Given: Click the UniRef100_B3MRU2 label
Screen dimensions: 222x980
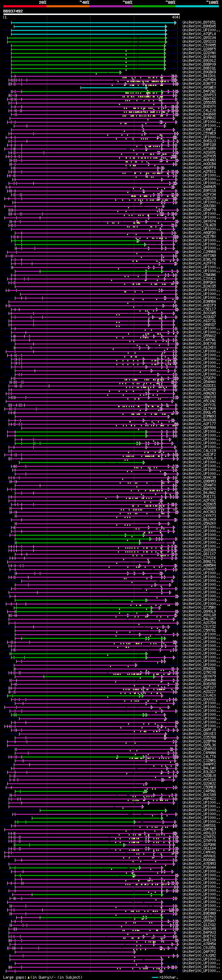Looking at the screenshot, I should tap(199, 118).
